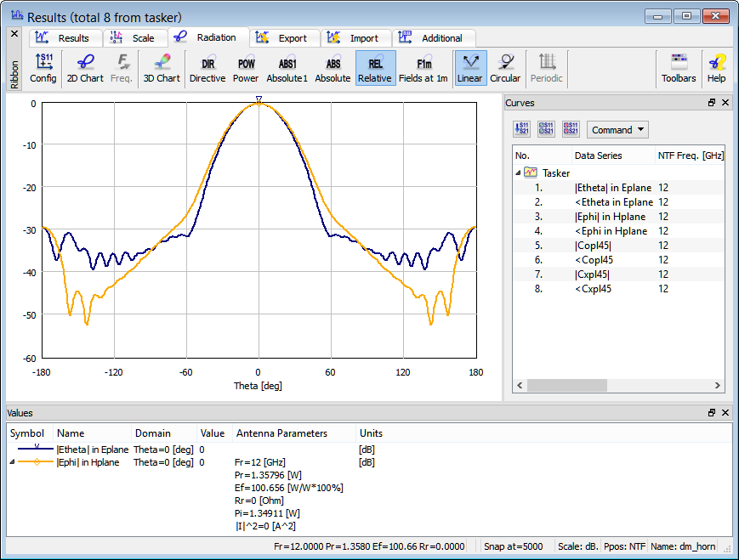Switch to the Export tab
Screen dimensions: 739x560
pos(284,38)
